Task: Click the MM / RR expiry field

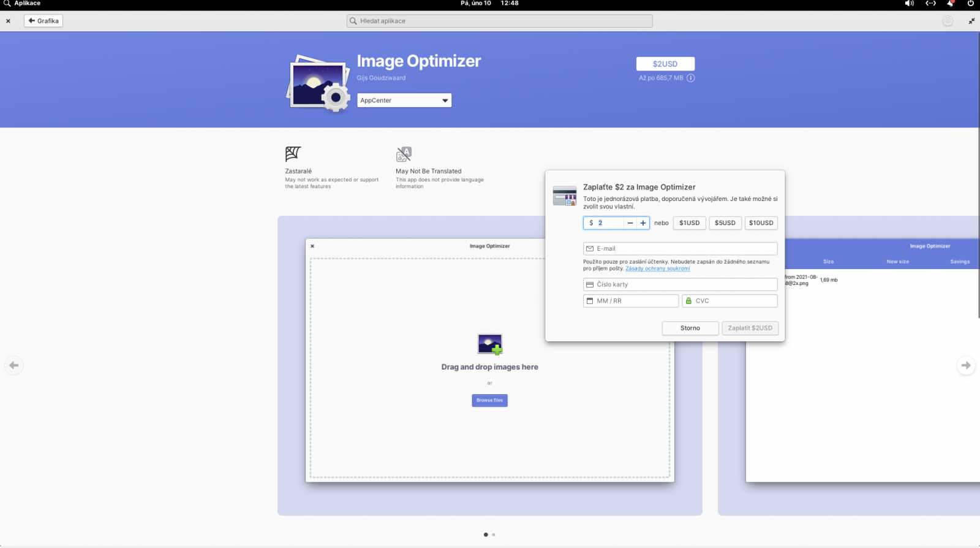Action: coord(631,301)
